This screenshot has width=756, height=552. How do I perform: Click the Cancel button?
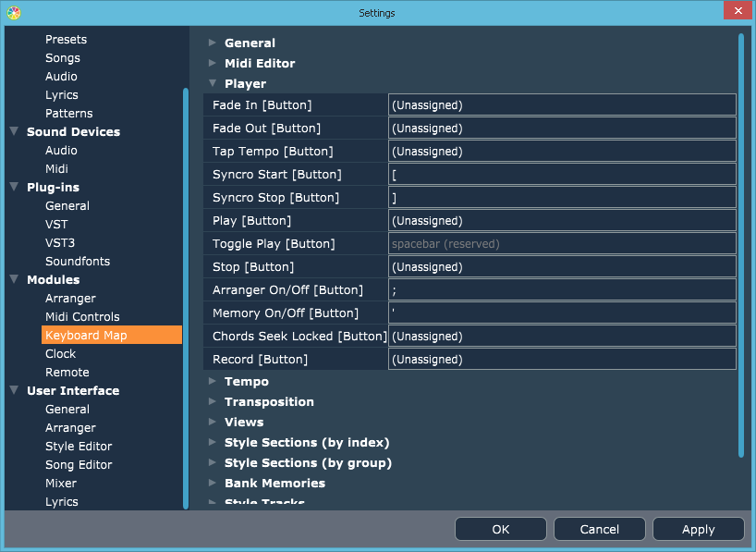[x=599, y=529]
